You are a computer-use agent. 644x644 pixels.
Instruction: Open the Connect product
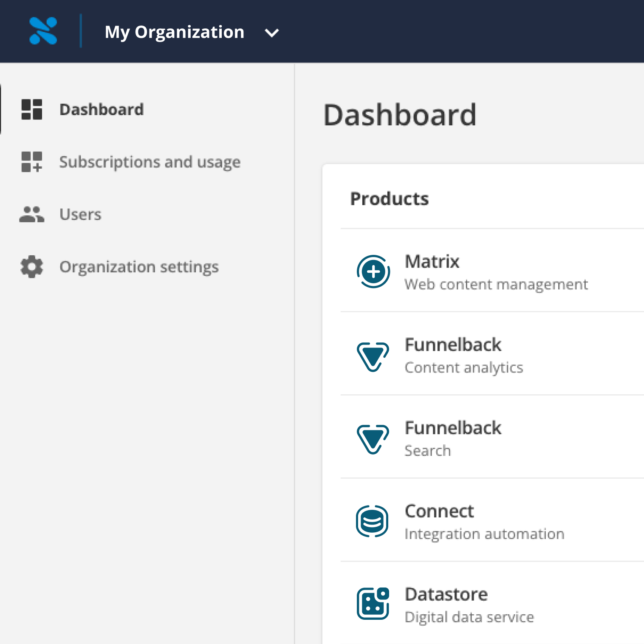tap(439, 511)
